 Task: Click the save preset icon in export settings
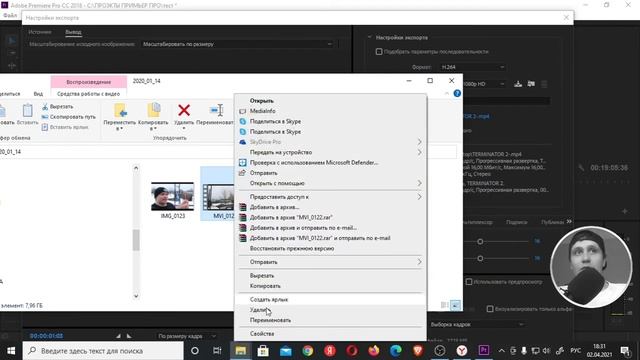(518, 84)
